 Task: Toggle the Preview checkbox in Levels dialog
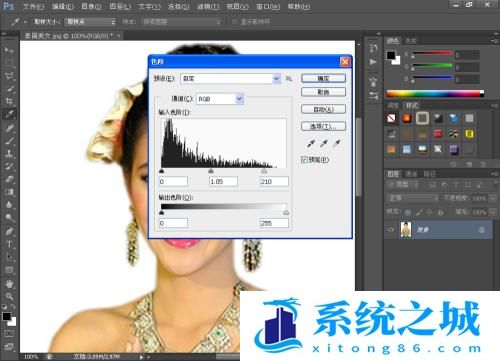(304, 160)
